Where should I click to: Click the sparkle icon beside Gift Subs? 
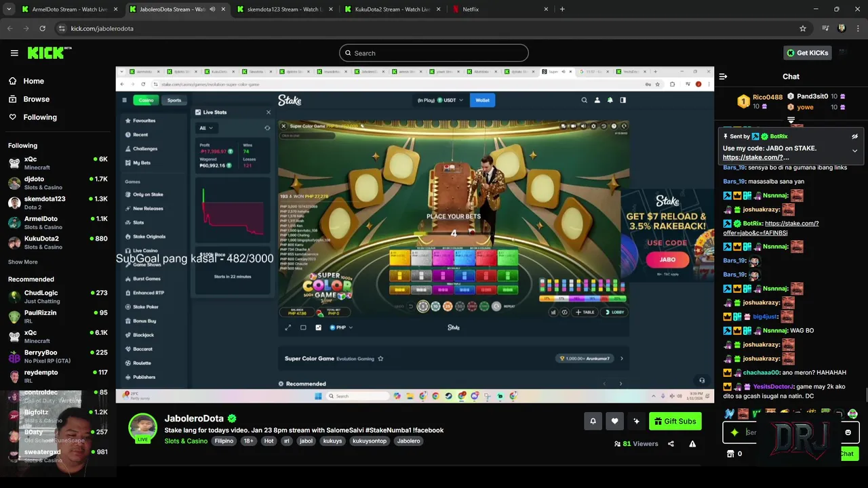click(x=636, y=422)
